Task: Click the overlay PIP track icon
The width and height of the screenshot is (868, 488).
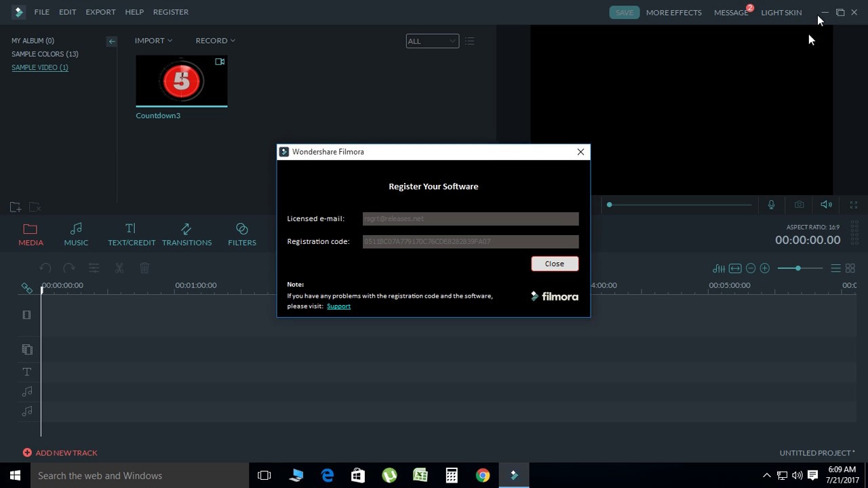Action: point(27,350)
